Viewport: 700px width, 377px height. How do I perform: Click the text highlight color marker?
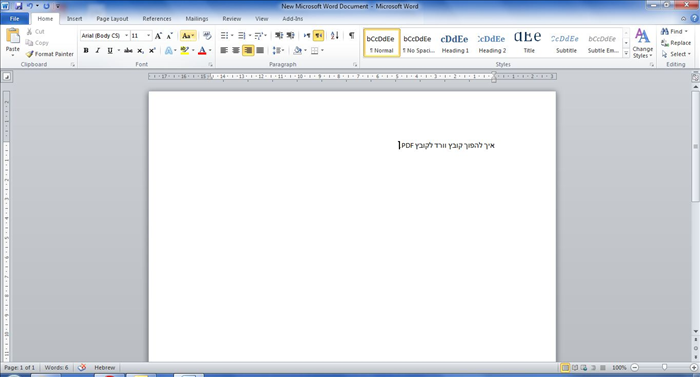[x=184, y=50]
